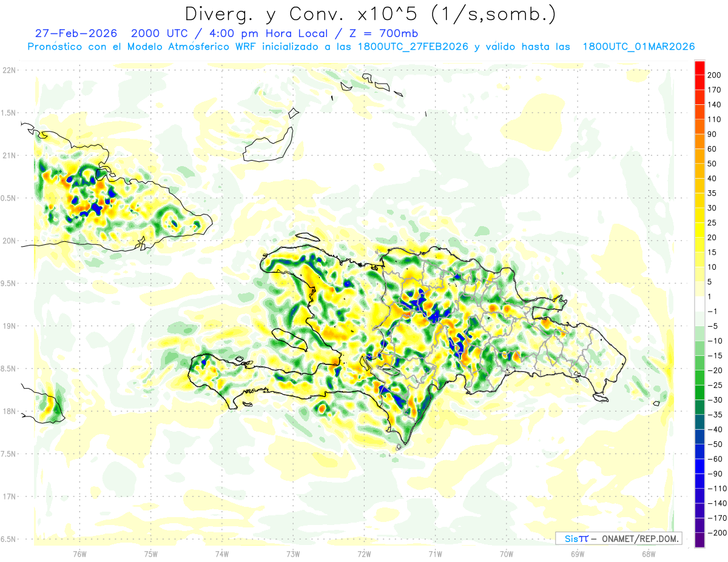
Task: Click the positive 170 legend value
Action: tap(715, 90)
